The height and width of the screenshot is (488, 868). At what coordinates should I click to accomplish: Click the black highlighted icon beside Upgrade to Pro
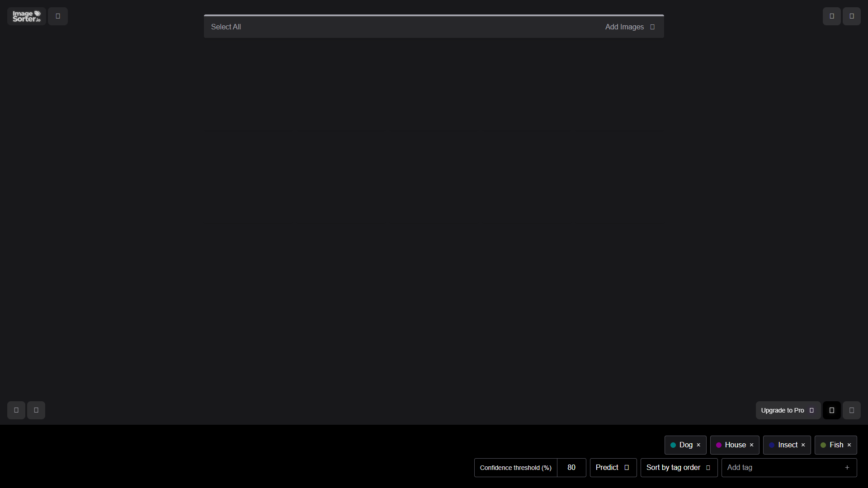(x=832, y=410)
